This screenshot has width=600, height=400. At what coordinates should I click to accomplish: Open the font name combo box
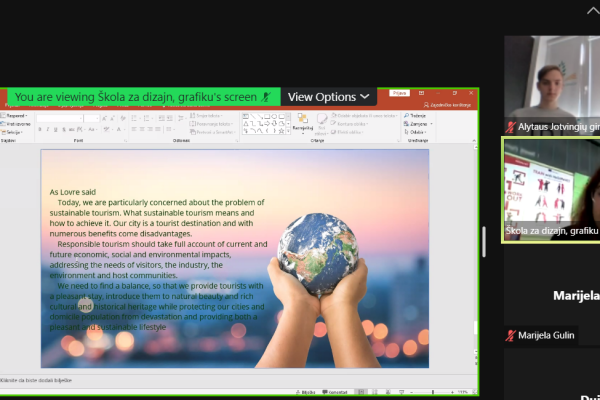coord(60,118)
